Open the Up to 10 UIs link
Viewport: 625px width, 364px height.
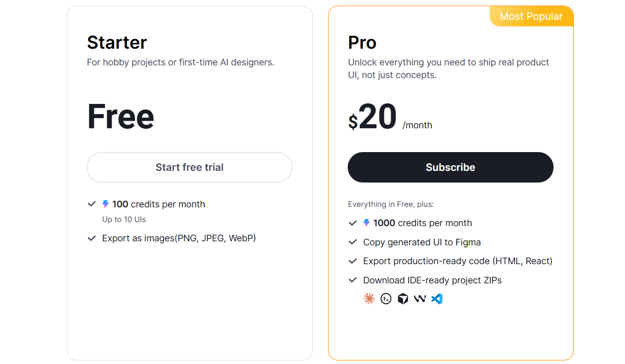123,219
